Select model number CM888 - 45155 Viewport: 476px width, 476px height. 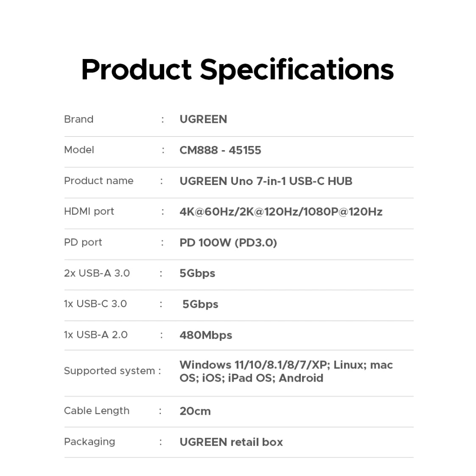pyautogui.click(x=220, y=150)
